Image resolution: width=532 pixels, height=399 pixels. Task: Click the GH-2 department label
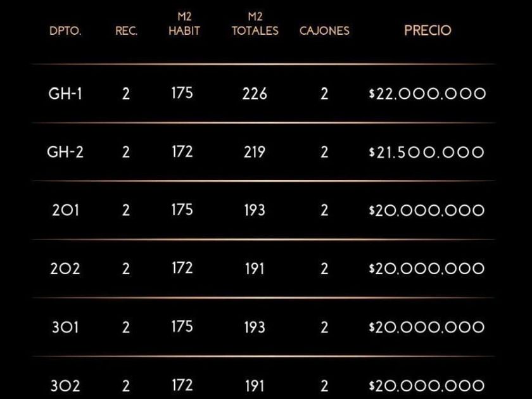65,152
